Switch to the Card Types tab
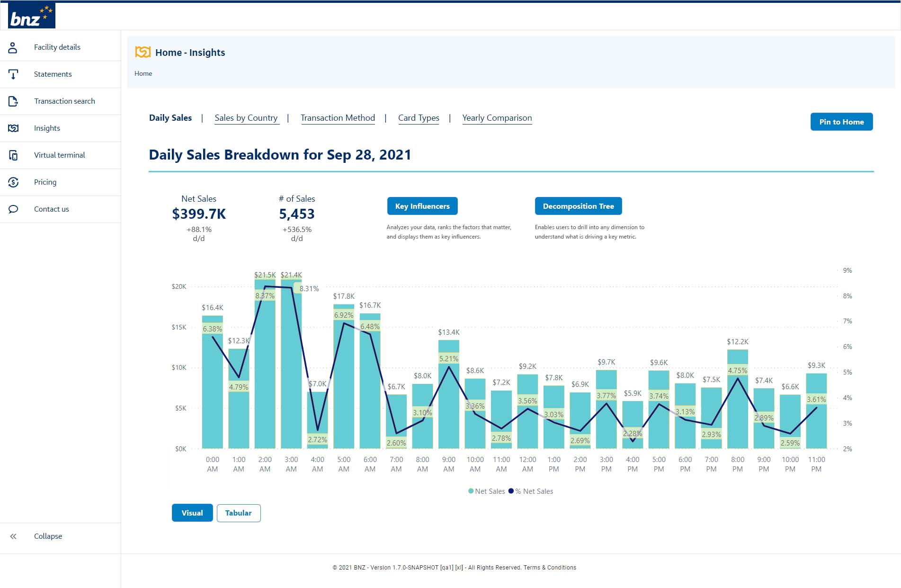The image size is (901, 588). (x=419, y=117)
